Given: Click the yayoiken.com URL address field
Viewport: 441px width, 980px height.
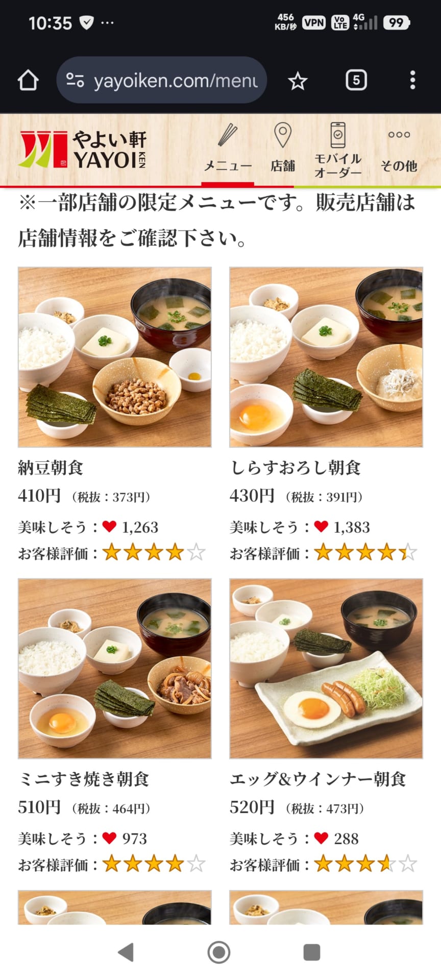Looking at the screenshot, I should pyautogui.click(x=161, y=80).
